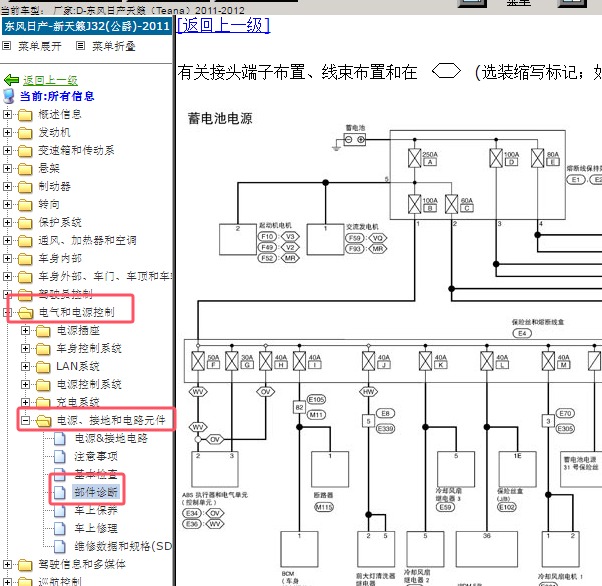Click 菜单展开 to expand all menus

click(x=40, y=46)
